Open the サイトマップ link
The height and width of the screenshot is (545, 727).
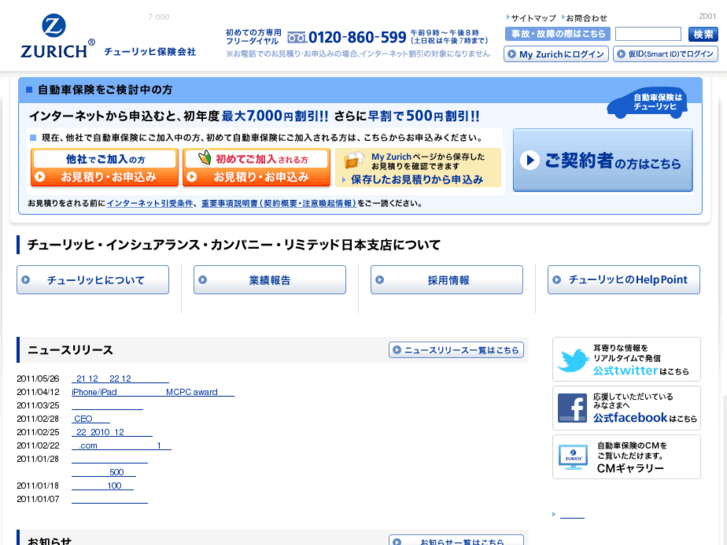pyautogui.click(x=533, y=18)
